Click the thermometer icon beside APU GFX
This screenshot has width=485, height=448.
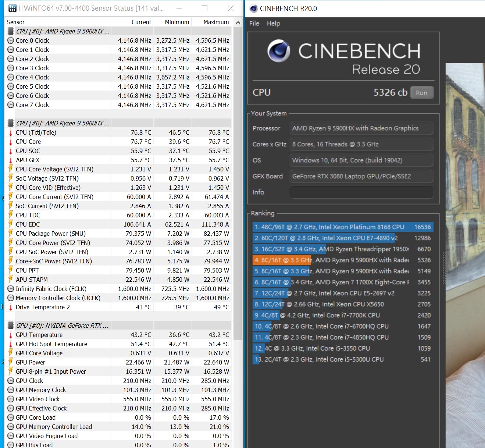(x=11, y=160)
